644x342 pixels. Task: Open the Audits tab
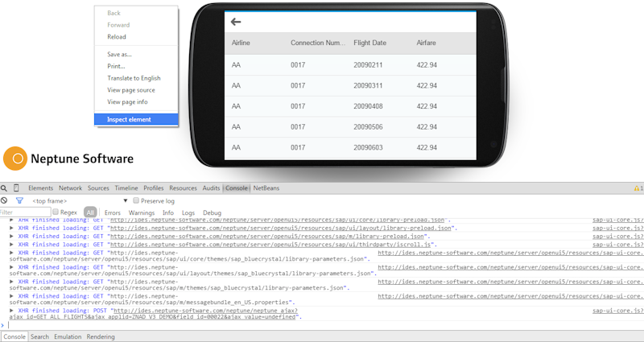point(211,188)
